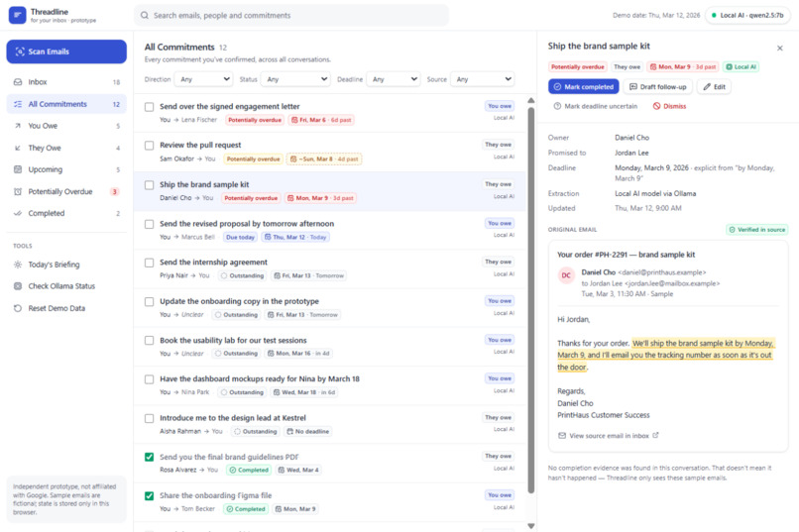Click the Verified in source badge

click(756, 230)
